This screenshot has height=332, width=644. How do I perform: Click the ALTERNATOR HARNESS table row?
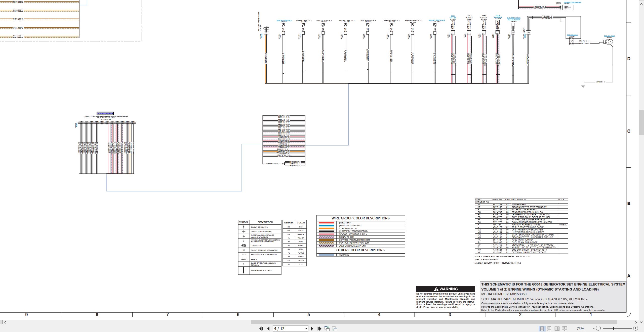point(521,210)
